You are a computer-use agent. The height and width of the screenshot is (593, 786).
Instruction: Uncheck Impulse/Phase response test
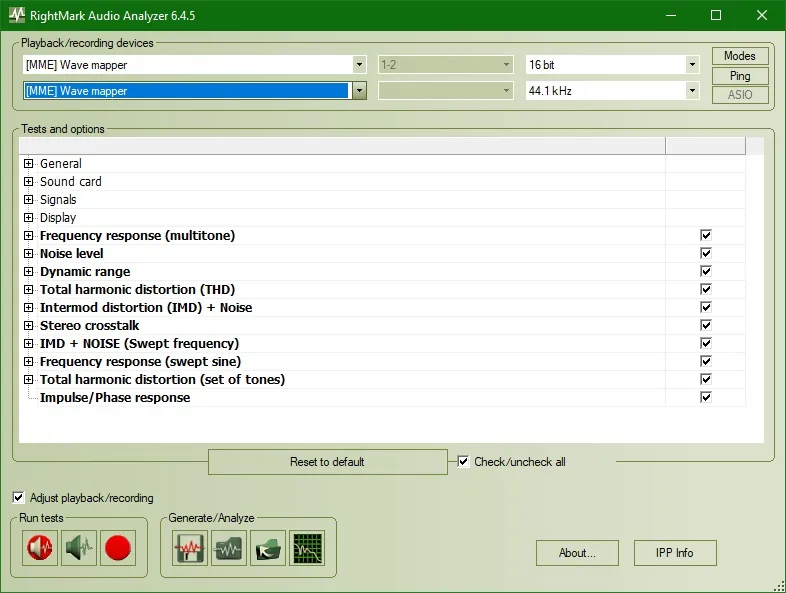click(706, 398)
